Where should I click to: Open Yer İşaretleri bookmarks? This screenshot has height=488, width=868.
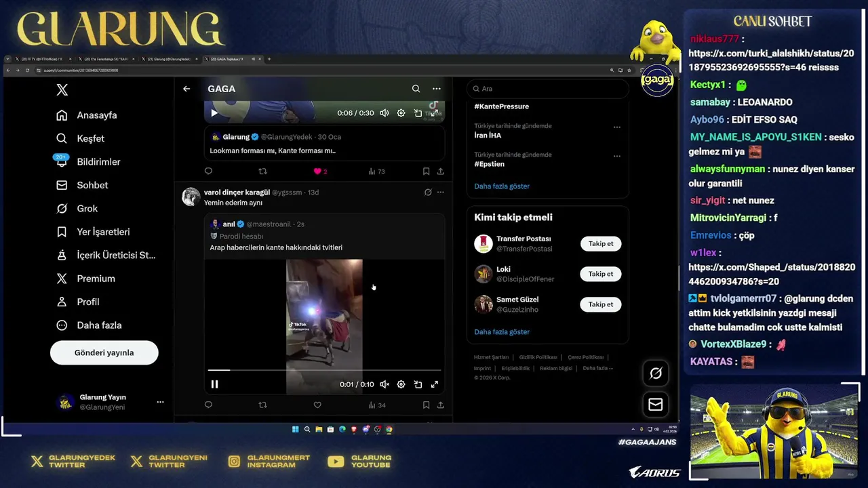click(x=93, y=232)
